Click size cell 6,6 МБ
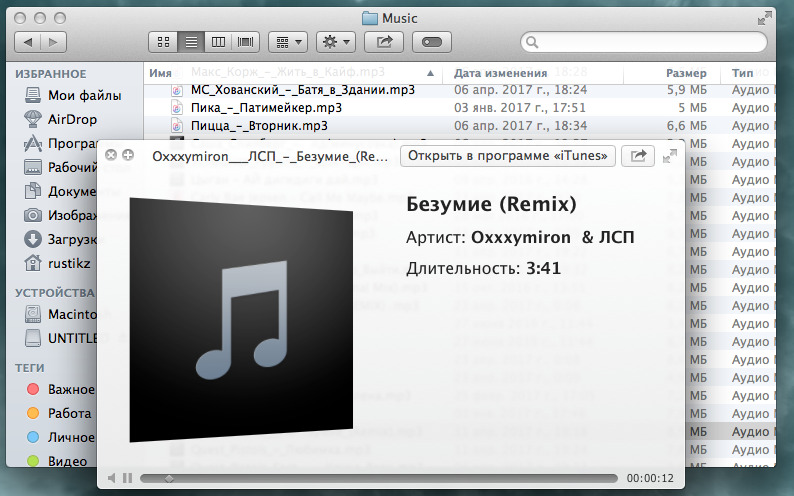794x496 pixels. (x=687, y=126)
